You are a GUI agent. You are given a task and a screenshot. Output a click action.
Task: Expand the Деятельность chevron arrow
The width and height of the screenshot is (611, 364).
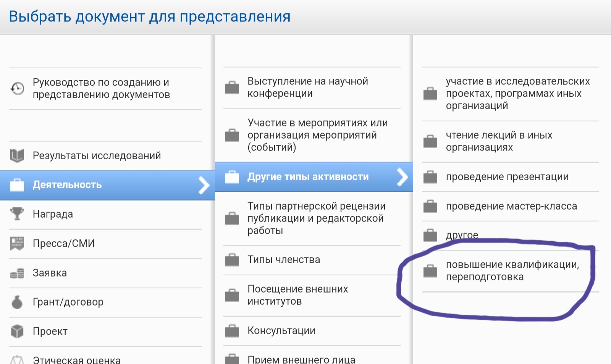click(x=204, y=185)
